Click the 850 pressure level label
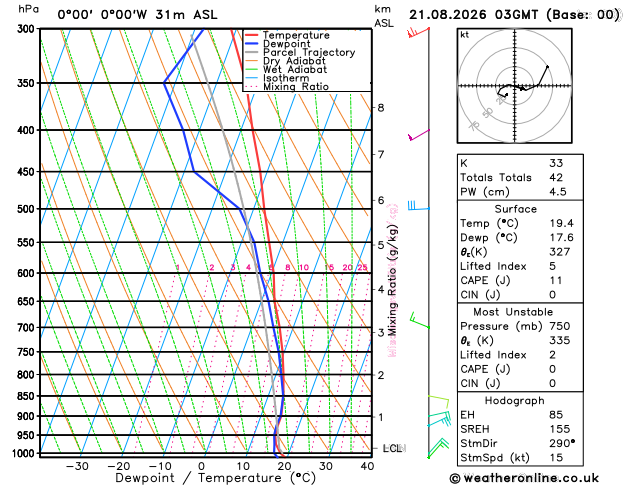629x486 pixels. [x=28, y=396]
